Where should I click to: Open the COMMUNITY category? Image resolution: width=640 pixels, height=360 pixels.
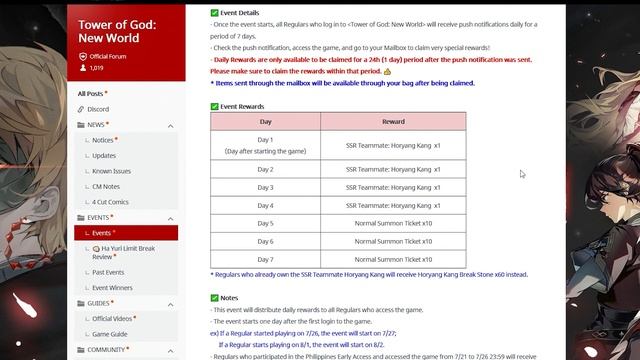pos(106,350)
